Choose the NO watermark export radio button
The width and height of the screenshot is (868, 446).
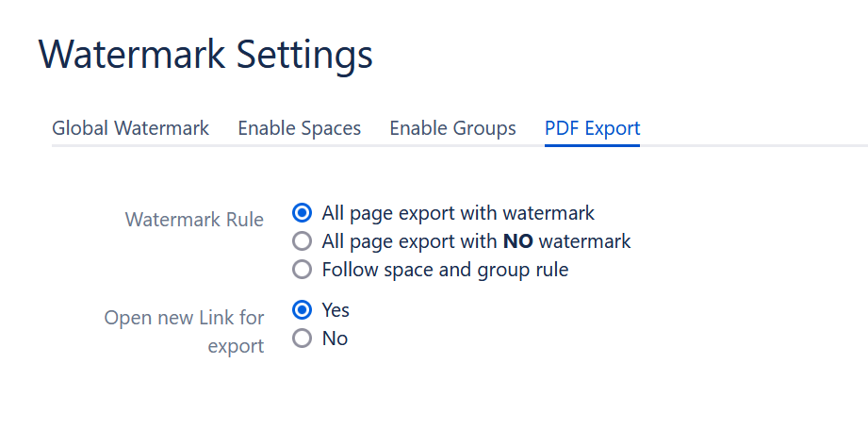[303, 241]
